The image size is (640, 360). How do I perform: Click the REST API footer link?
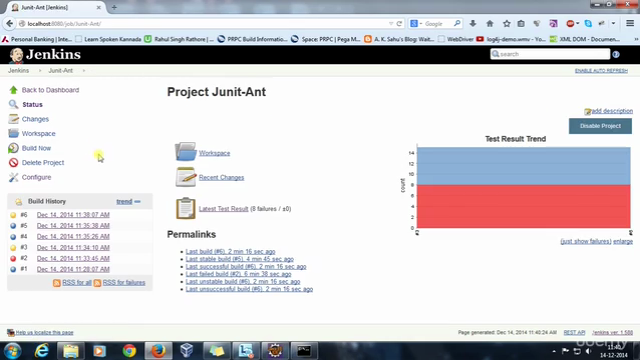(x=574, y=332)
